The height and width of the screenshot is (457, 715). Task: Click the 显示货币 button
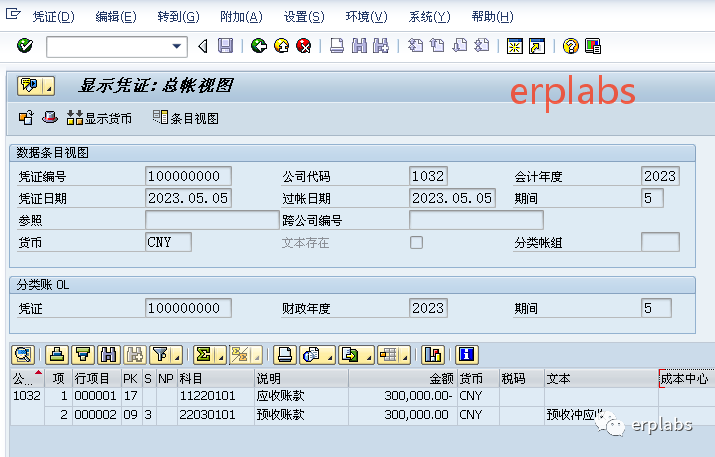pos(99,118)
